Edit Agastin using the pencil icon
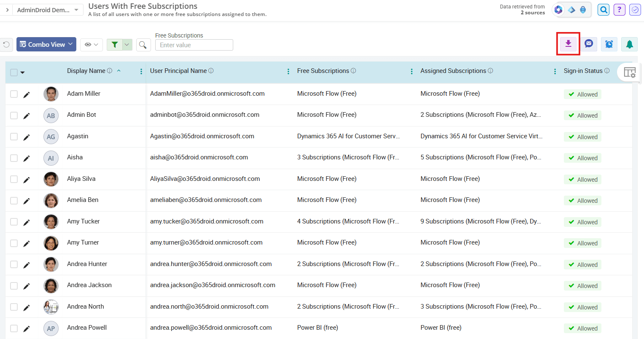This screenshot has height=339, width=644. 26,136
